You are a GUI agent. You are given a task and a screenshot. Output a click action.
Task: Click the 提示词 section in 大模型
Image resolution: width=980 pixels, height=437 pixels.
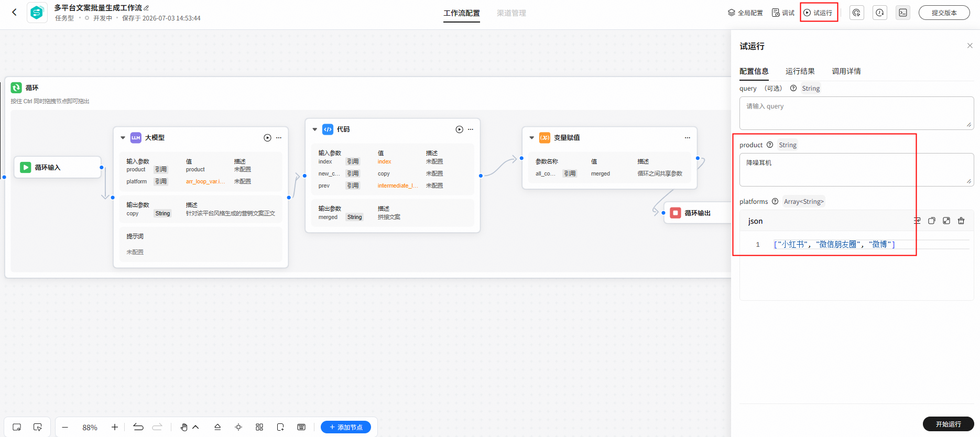[201, 244]
